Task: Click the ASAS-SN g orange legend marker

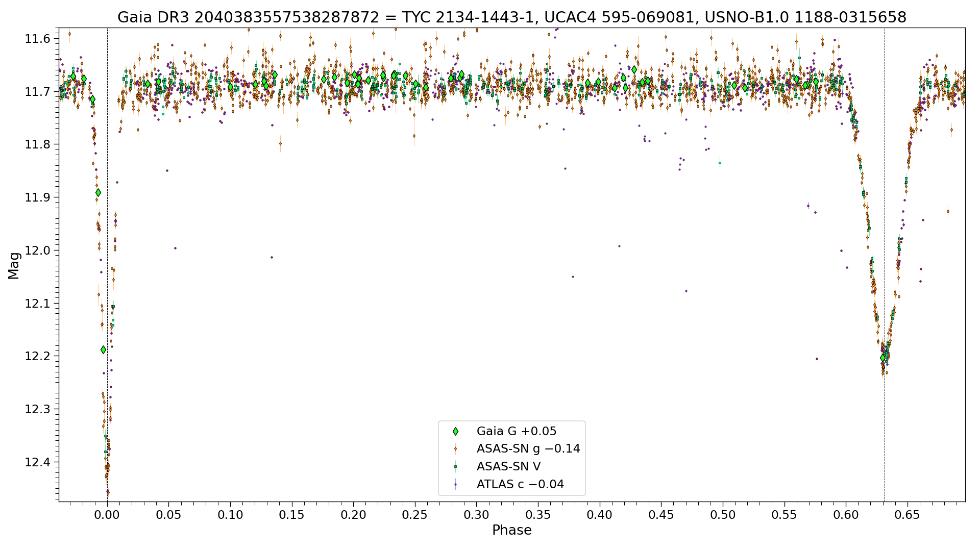Action: pyautogui.click(x=455, y=449)
